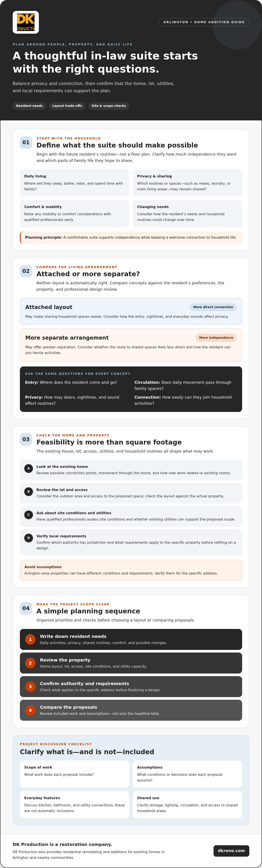Click the Changing needs card
The height and width of the screenshot is (868, 262).
[x=187, y=214]
